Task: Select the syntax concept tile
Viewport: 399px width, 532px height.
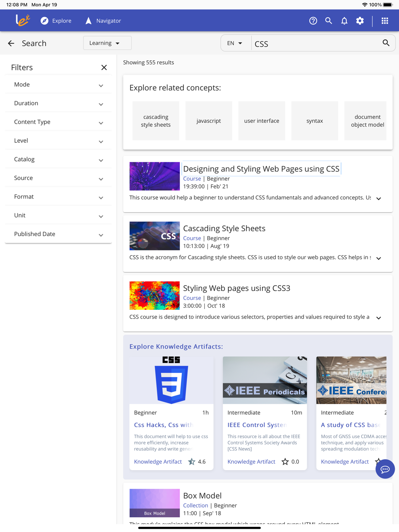Action: point(315,121)
